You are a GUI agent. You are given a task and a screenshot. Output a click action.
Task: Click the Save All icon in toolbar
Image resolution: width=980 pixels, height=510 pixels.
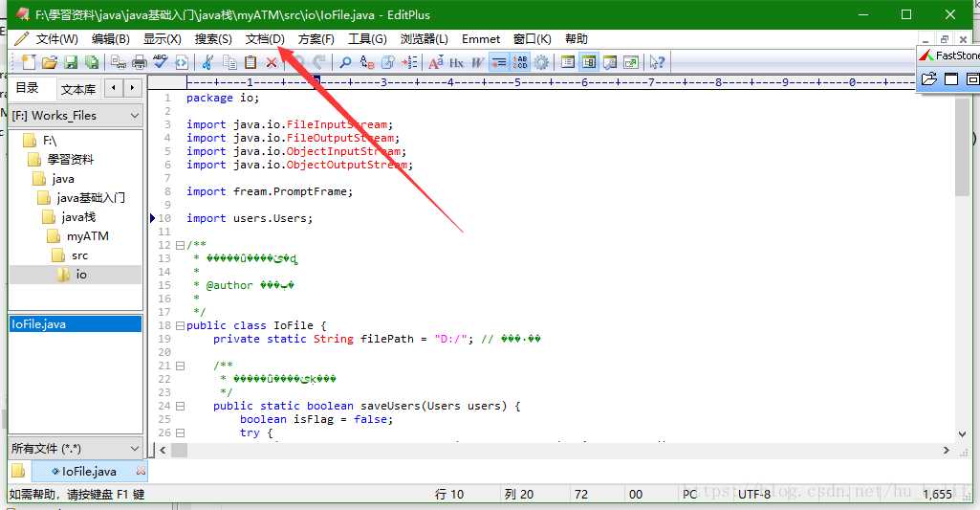[92, 62]
